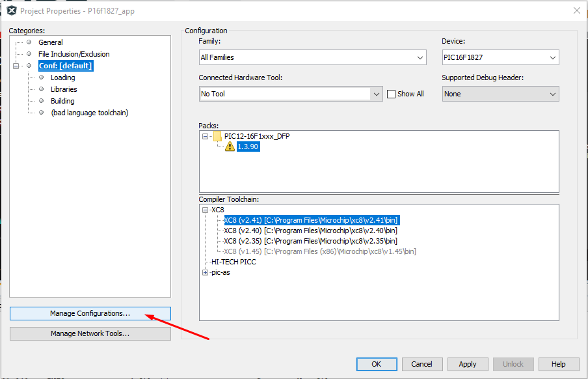Click the Loading node bullet icon
The image size is (588, 379).
tap(42, 77)
